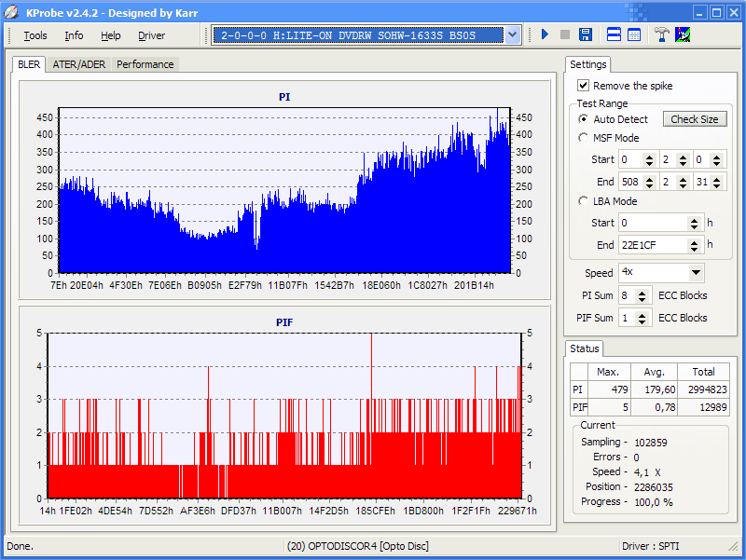Click Sampling value 102859

650,443
